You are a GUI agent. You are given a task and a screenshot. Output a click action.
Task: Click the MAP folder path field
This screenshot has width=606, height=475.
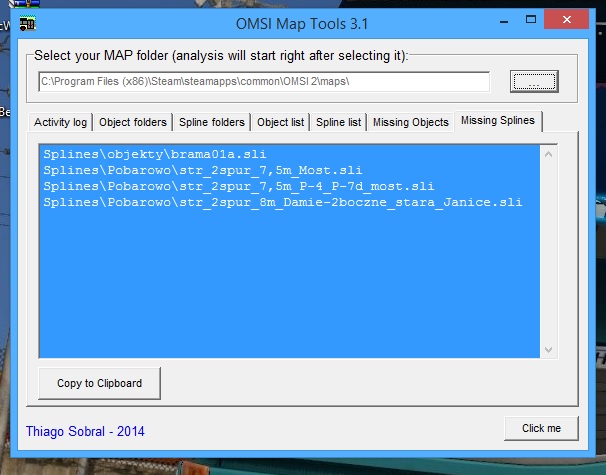pos(264,82)
